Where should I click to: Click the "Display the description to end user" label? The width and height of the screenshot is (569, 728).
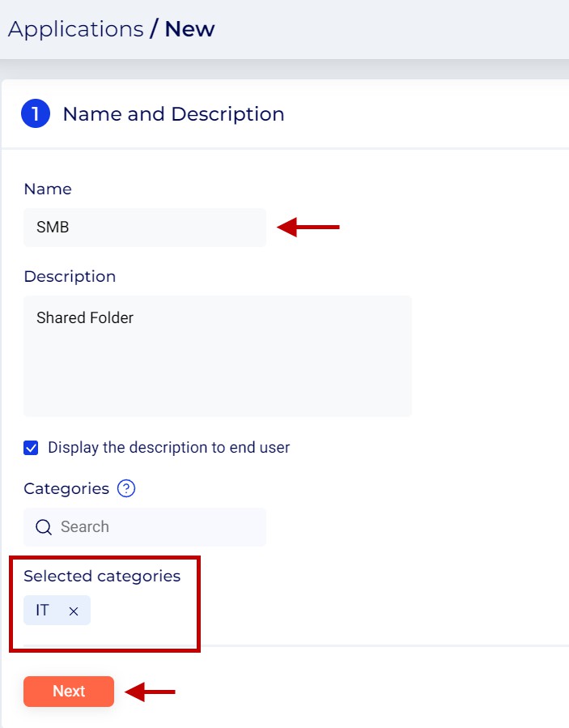pos(168,448)
